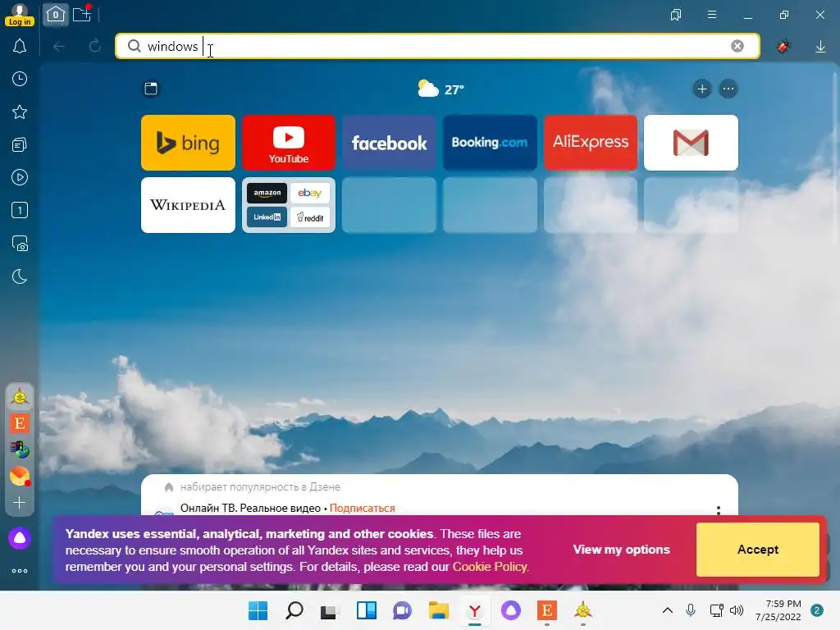Viewport: 840px width, 630px height.
Task: Add an app with sidebar plus
Action: tap(20, 503)
